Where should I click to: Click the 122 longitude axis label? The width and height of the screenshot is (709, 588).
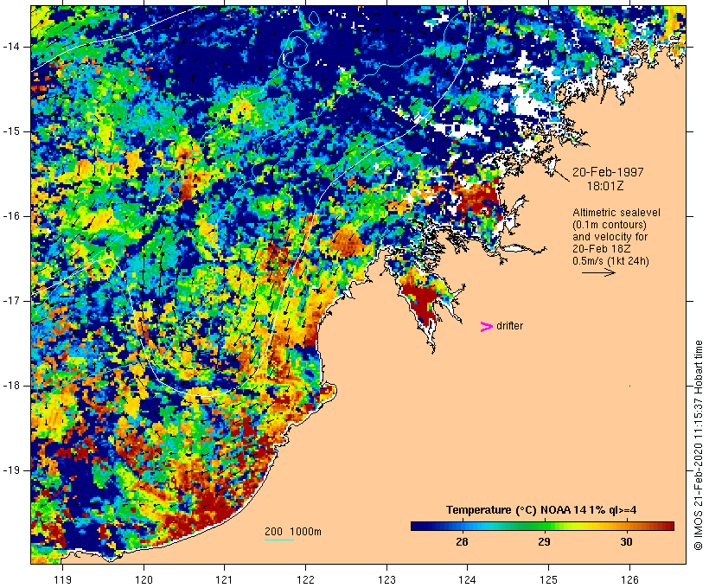coord(306,579)
